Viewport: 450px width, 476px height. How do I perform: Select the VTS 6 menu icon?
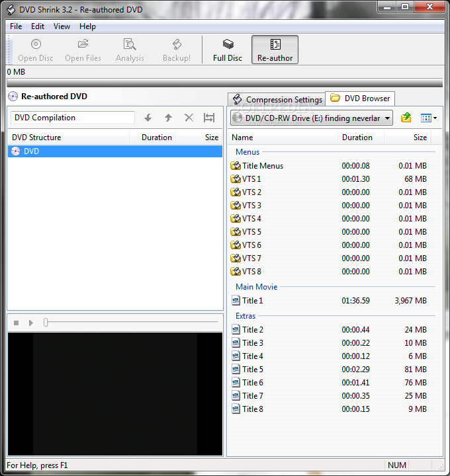(236, 245)
